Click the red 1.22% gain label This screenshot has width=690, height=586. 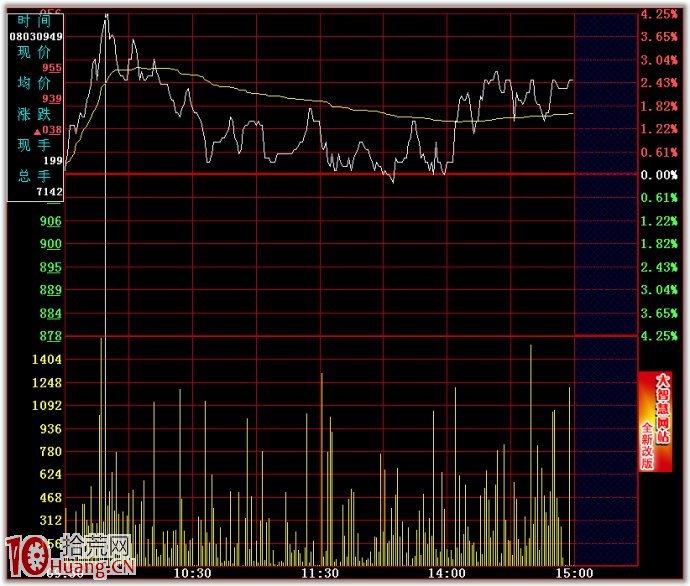point(659,129)
